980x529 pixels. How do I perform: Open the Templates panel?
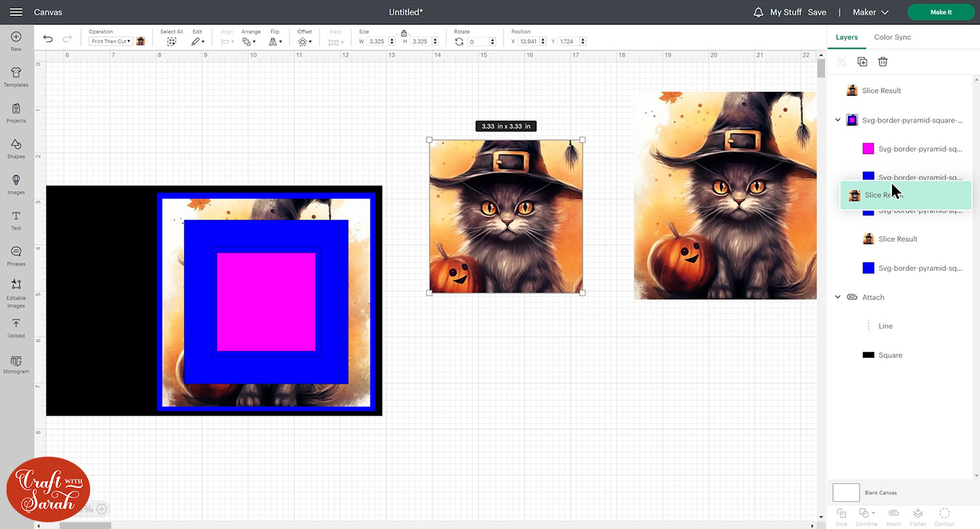click(16, 76)
